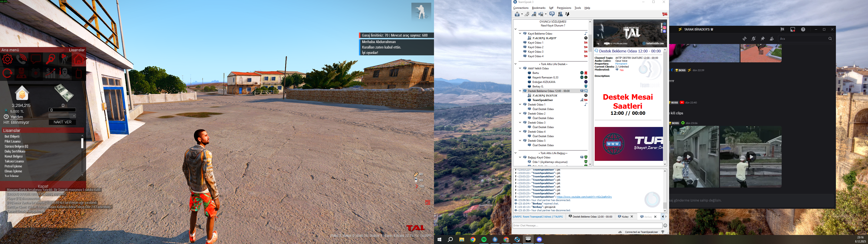This screenshot has width=868, height=244.
Task: Click the red refresh arrow icon in game menu
Action: (7, 73)
